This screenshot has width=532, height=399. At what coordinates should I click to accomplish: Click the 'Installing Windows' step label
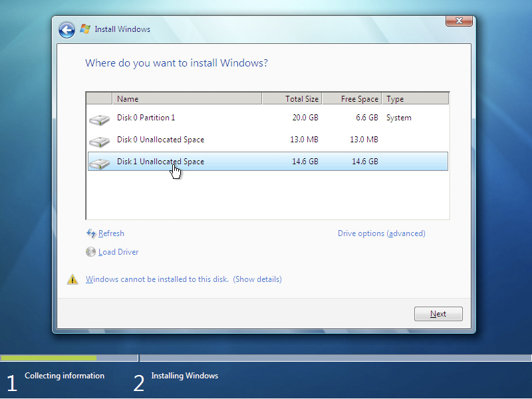(x=185, y=376)
